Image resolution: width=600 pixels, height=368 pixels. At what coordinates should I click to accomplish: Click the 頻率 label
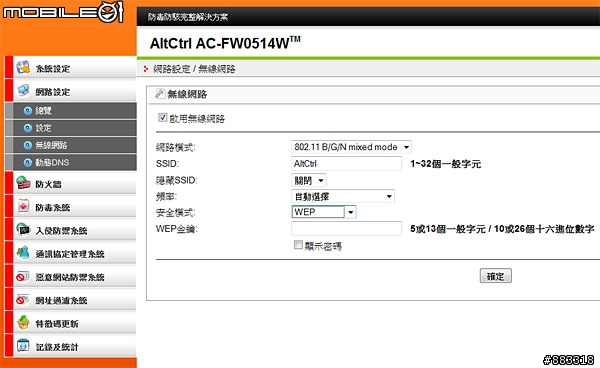(166, 197)
